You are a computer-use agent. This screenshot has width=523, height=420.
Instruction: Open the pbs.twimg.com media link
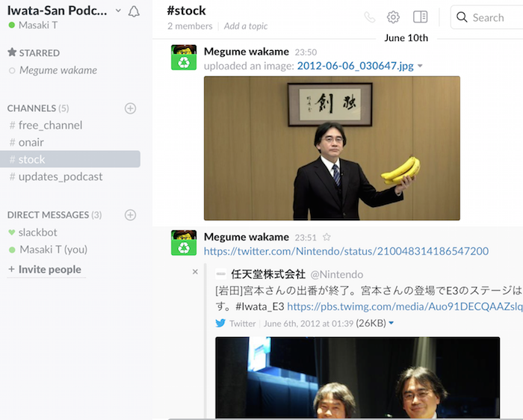click(405, 306)
